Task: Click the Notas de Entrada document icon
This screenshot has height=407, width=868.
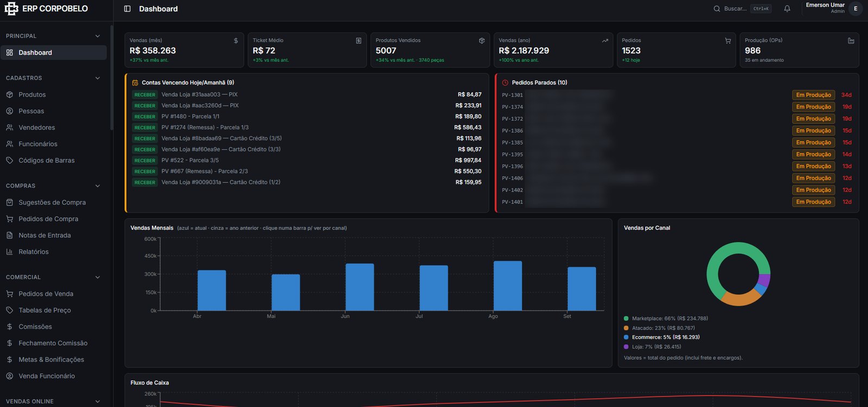Action: click(x=10, y=235)
